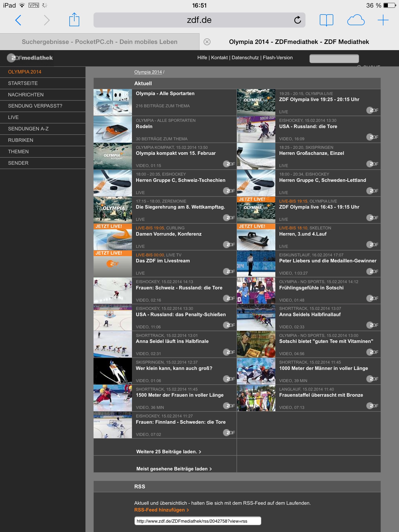Open 1500 Meter der Frauen in voller Länge

[180, 395]
